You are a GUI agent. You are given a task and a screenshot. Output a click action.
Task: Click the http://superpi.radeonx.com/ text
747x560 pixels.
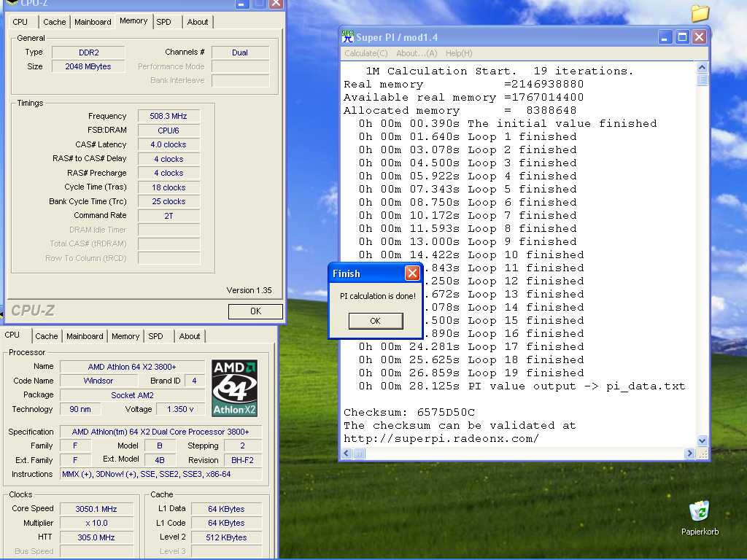coord(441,438)
